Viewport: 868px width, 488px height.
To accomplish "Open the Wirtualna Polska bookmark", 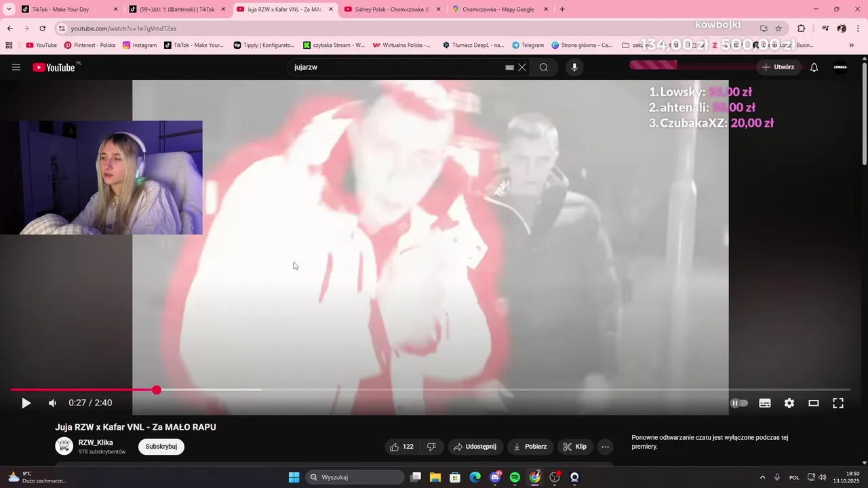I will point(401,45).
